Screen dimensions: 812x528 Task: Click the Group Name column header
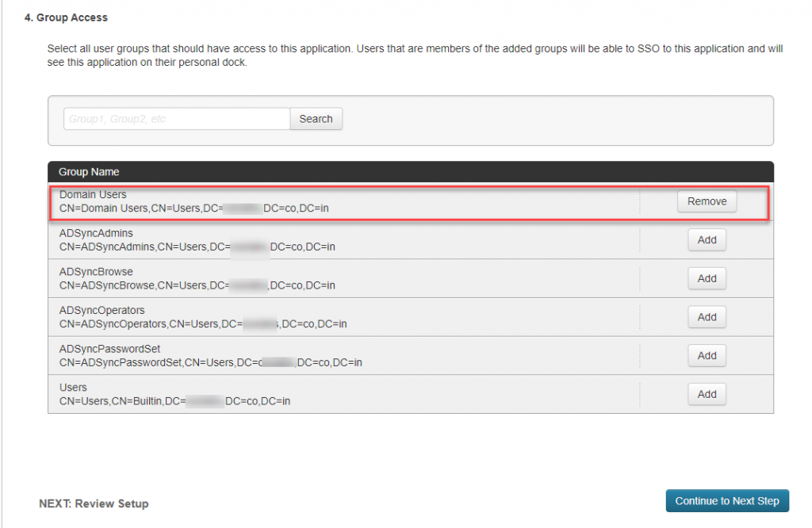tap(89, 172)
